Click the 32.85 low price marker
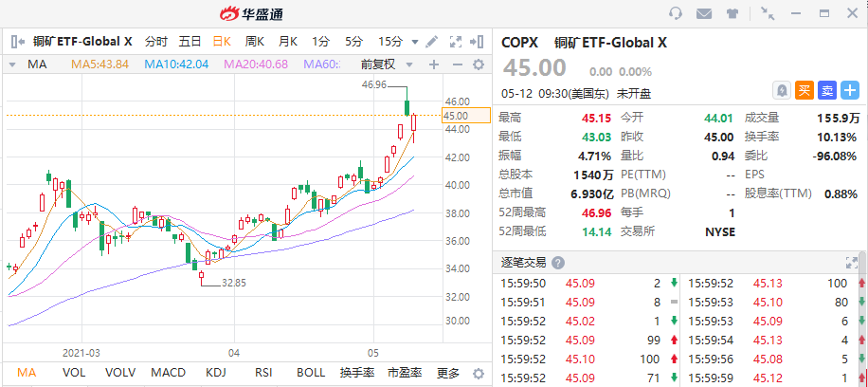The width and height of the screenshot is (868, 387). 234,283
